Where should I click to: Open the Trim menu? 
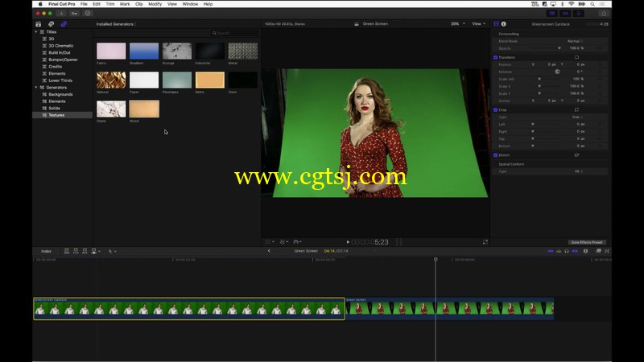tap(110, 4)
